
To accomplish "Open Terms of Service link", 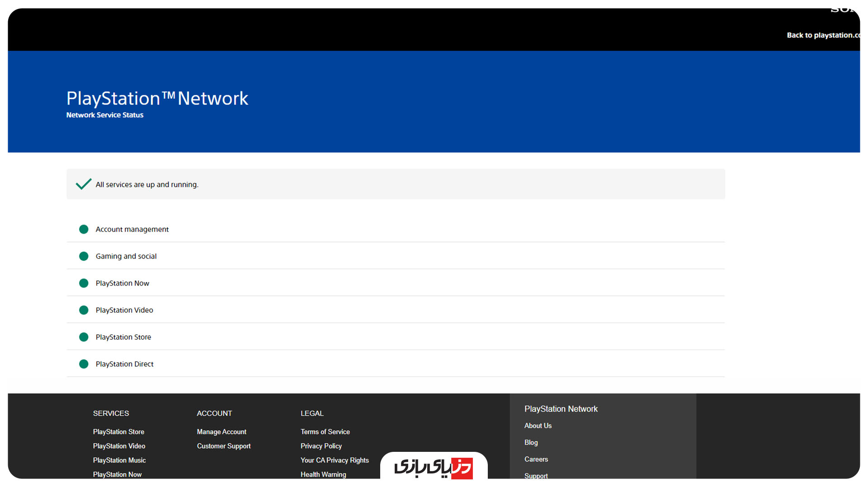I will [325, 432].
